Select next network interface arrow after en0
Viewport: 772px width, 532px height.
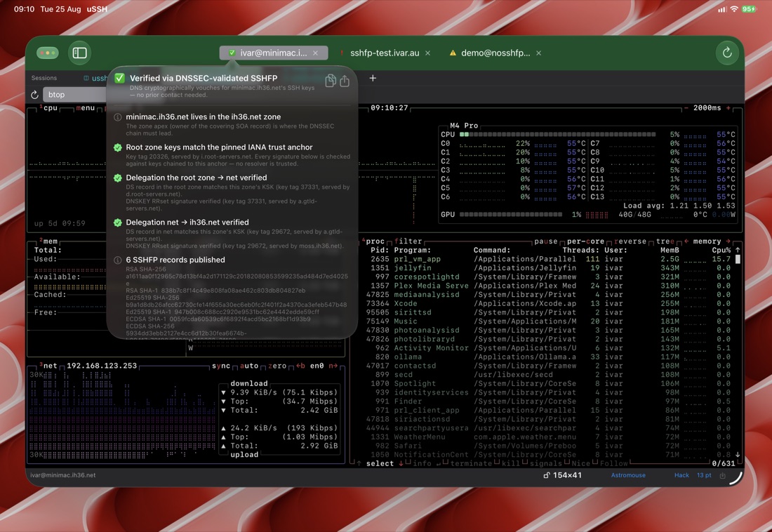click(333, 366)
